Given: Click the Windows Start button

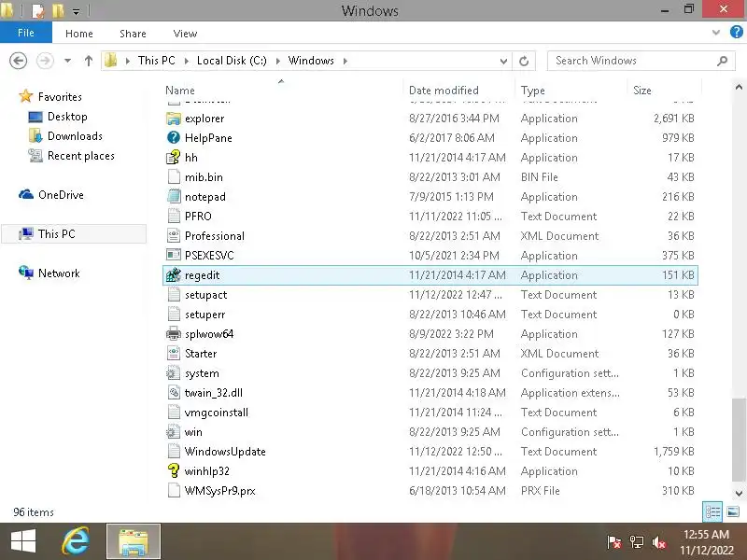Looking at the screenshot, I should click(22, 541).
